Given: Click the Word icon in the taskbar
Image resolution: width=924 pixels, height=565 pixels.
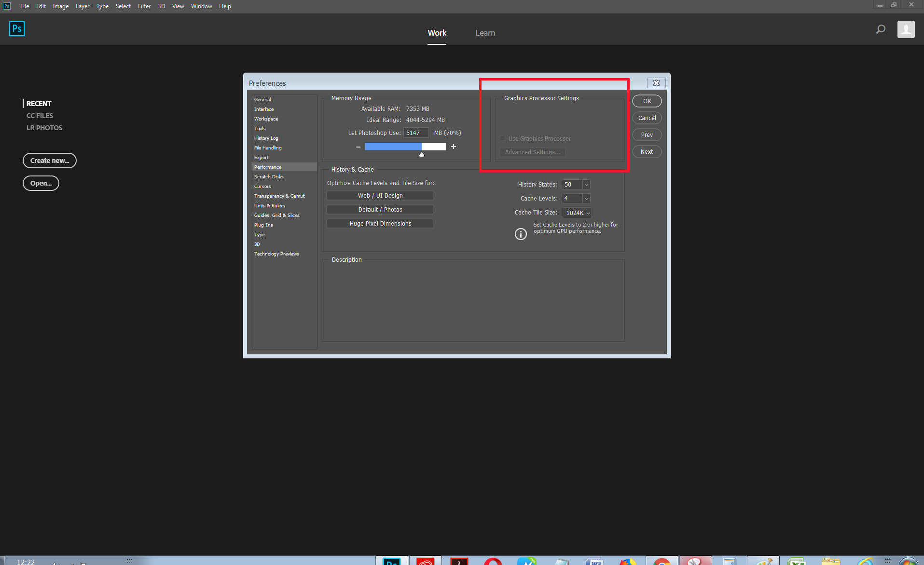Looking at the screenshot, I should click(595, 561).
